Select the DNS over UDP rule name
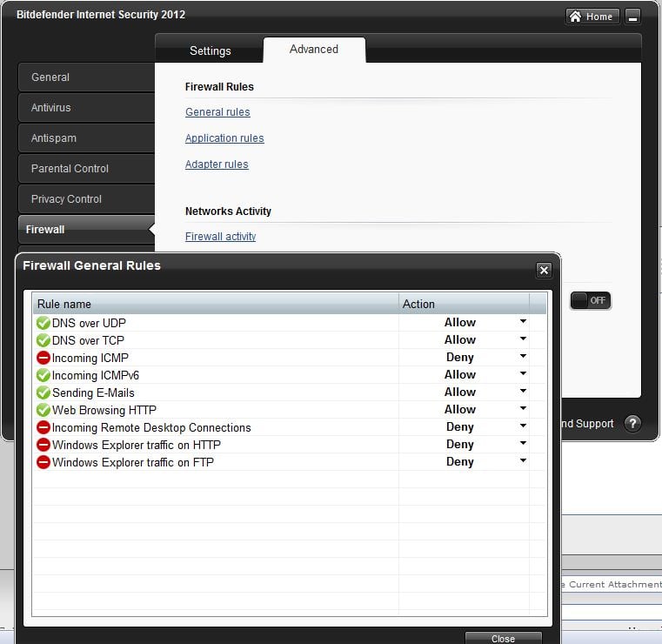This screenshot has width=662, height=644. point(89,323)
